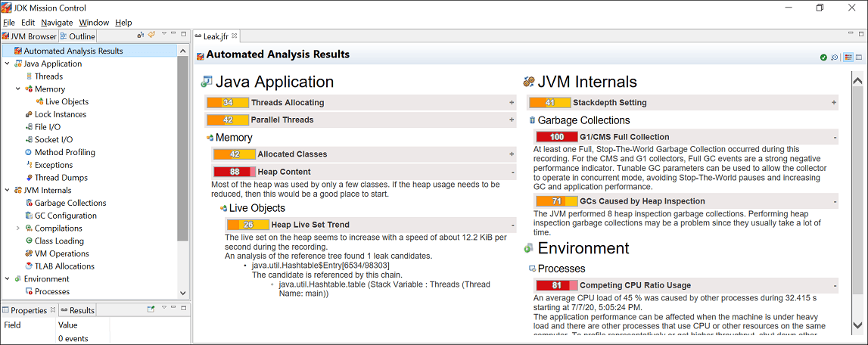Expand the Compilations tree node
This screenshot has width=868, height=345.
[17, 228]
